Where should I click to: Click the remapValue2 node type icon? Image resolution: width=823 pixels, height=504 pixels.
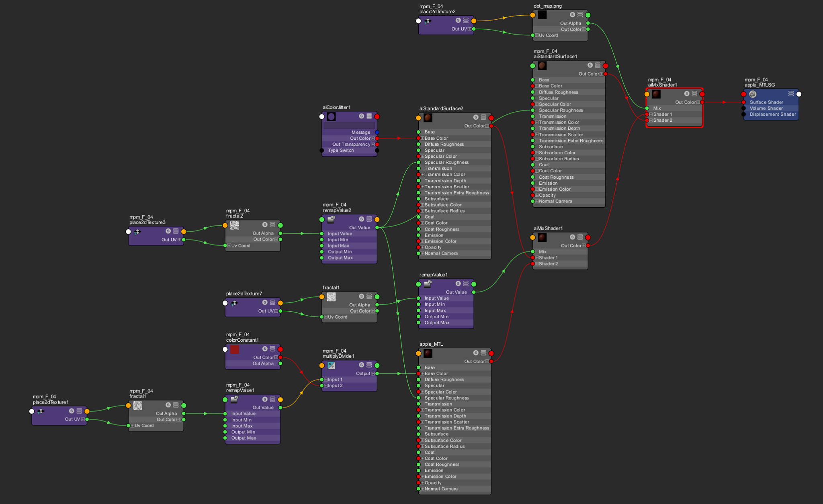point(331,219)
